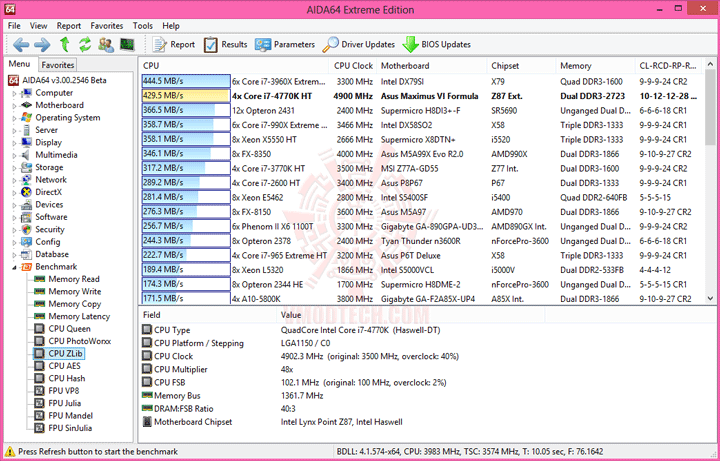Open the Tools menu
Screen dimensions: 720x461
tap(143, 26)
